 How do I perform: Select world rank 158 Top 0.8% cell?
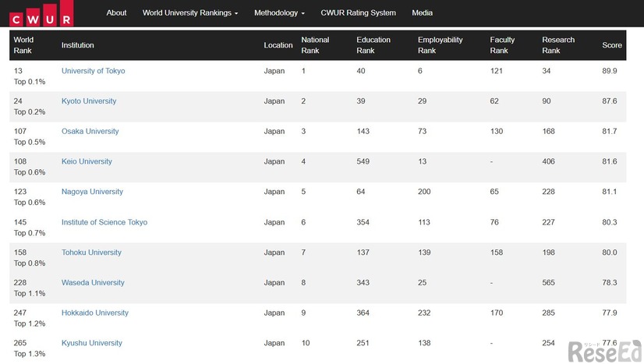[x=30, y=258]
